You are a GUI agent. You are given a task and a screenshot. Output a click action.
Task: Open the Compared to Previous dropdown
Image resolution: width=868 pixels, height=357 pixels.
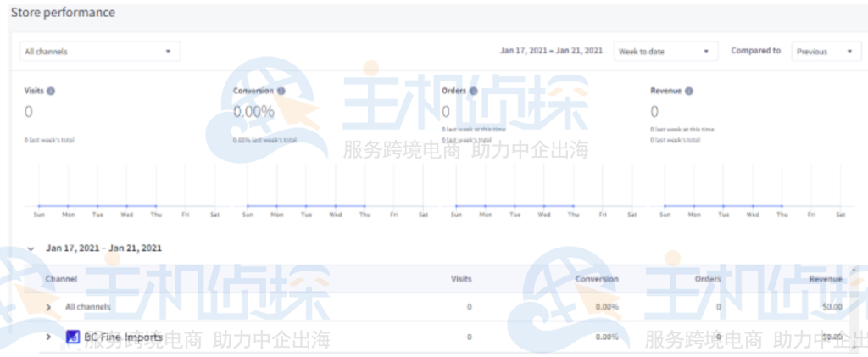826,52
